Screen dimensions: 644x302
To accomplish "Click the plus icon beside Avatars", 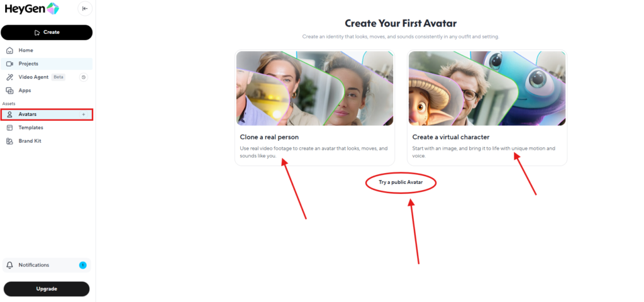I will tap(84, 115).
